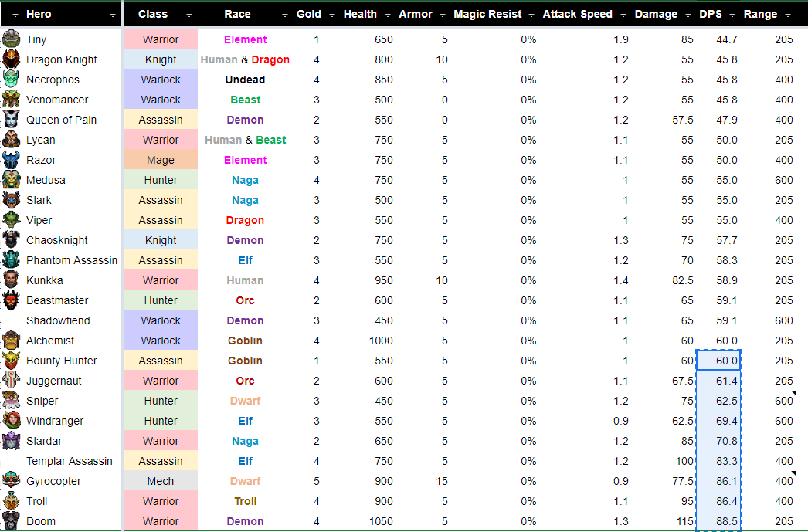Screen dimensions: 808x532
Task: Click Doom's damage value 115
Action: [684, 521]
